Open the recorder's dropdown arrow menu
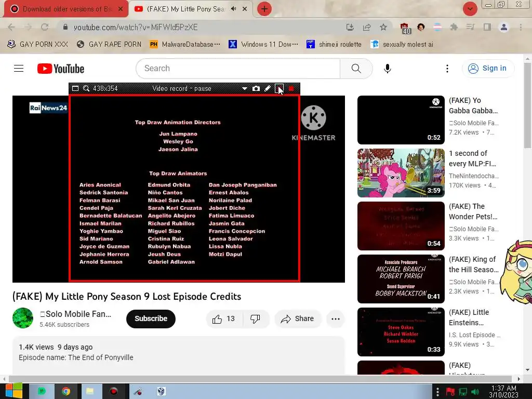Viewport: 532px width, 399px height. [244, 88]
